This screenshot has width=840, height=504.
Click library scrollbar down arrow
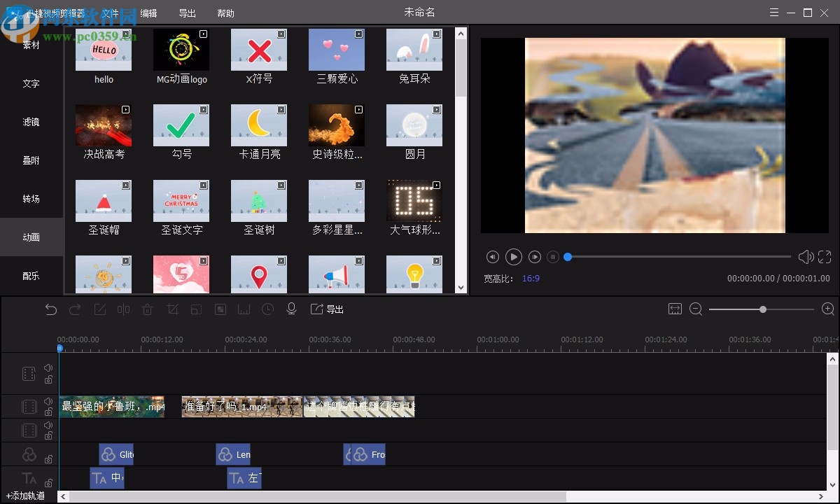point(461,288)
